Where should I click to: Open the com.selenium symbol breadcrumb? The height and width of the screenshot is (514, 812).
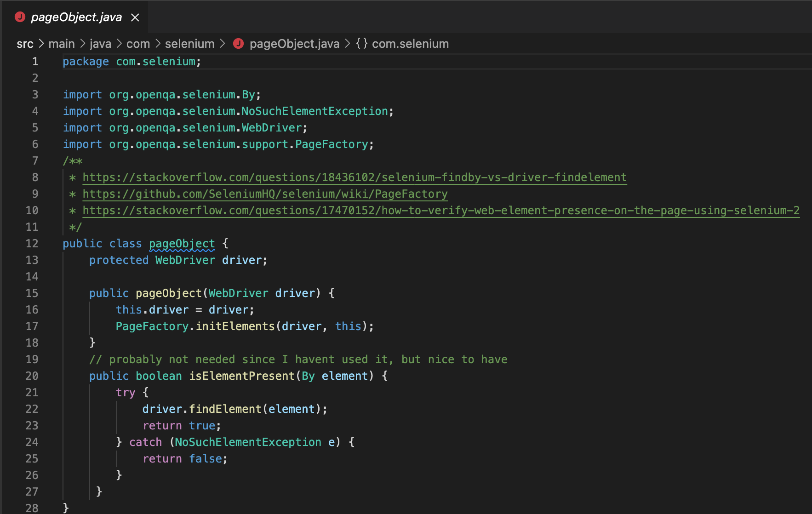pyautogui.click(x=410, y=44)
